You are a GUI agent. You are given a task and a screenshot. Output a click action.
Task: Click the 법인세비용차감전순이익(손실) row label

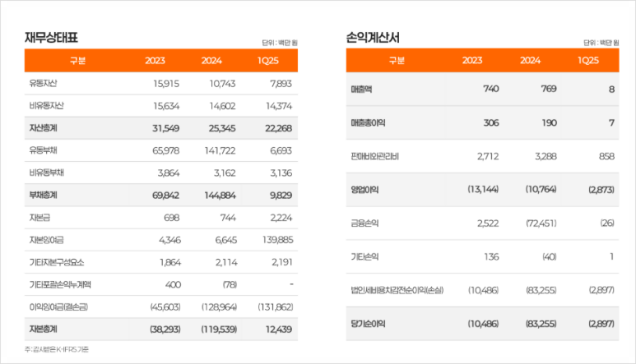pos(397,290)
